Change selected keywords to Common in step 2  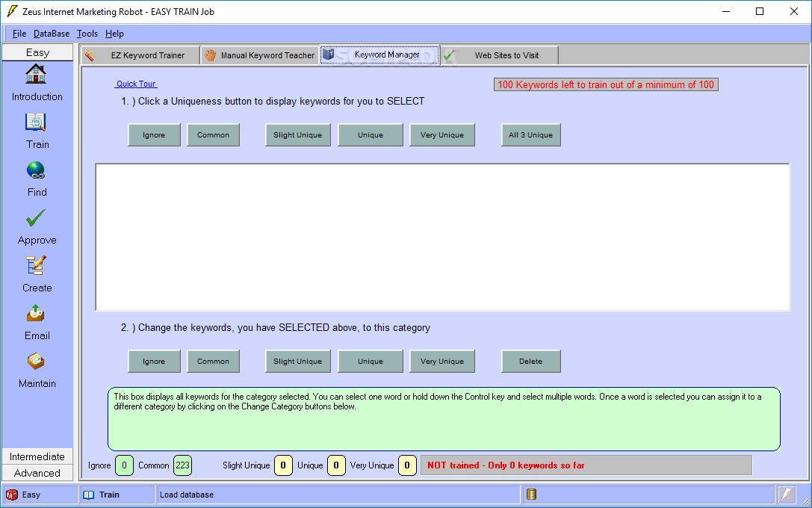213,361
